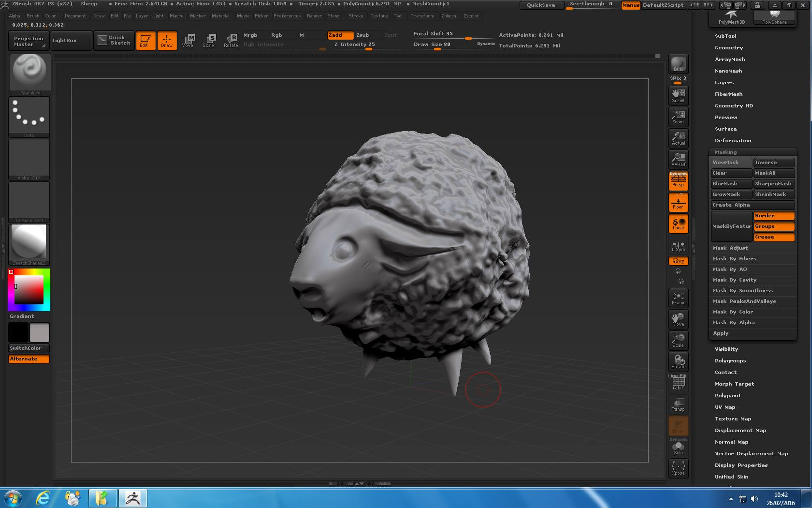Image resolution: width=812 pixels, height=508 pixels.
Task: Open the Document menu
Action: coord(75,16)
